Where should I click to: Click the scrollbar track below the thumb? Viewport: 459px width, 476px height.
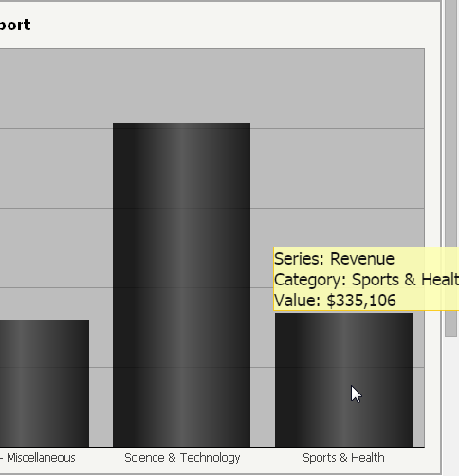tap(450, 406)
